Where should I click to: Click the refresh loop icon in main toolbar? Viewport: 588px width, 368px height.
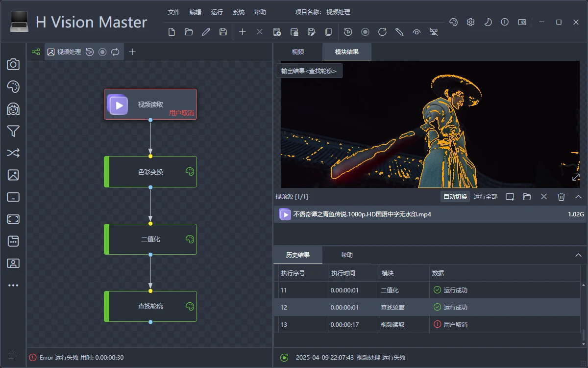pos(382,32)
